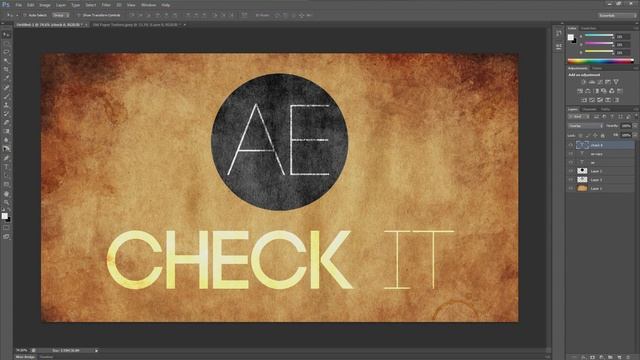Open the layer filter Kind dropdown

tap(579, 117)
